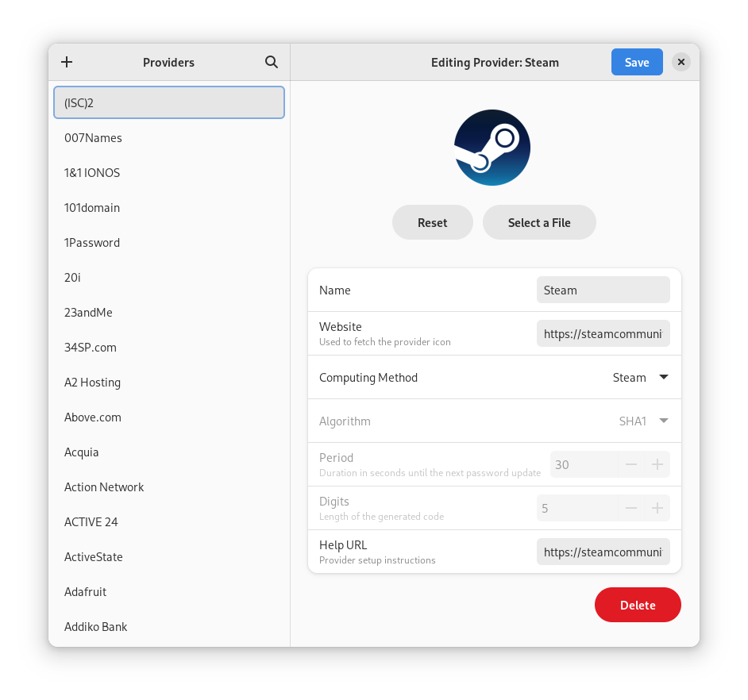Increase the Digits value with plus

pyautogui.click(x=657, y=508)
